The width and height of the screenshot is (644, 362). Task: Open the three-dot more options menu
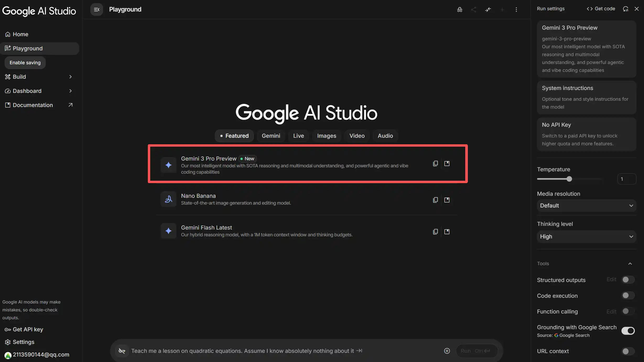516,10
